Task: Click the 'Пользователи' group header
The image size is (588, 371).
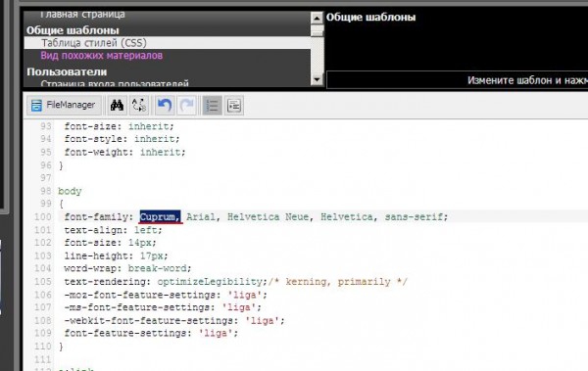Action: pos(67,71)
